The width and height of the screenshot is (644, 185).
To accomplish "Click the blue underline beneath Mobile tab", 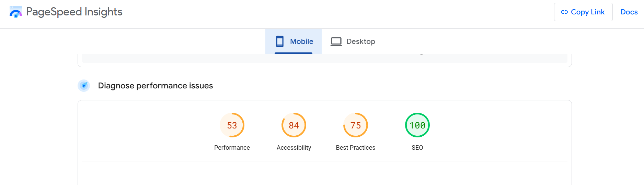I will point(294,53).
